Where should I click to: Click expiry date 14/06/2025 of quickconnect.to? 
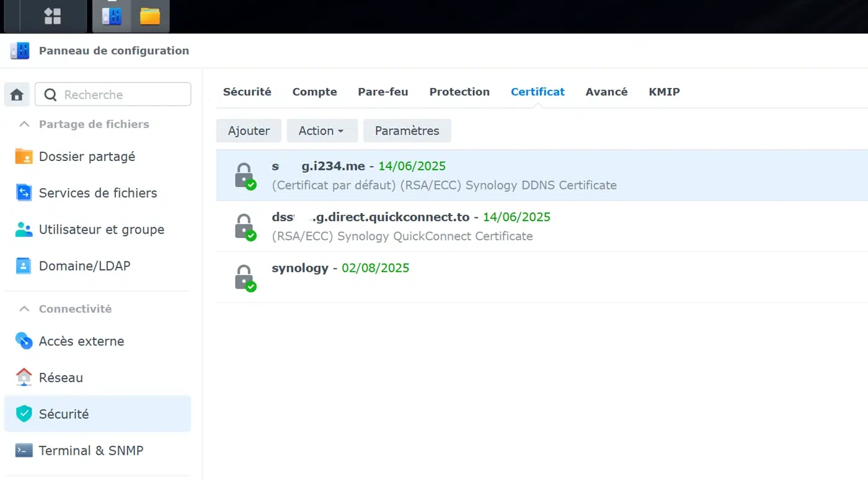click(517, 217)
